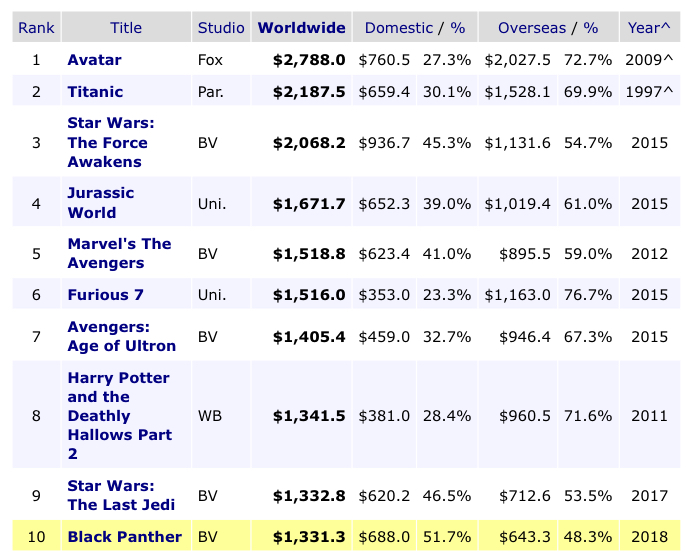Click Avatar's worldwide gross $2,788.0

(x=309, y=60)
